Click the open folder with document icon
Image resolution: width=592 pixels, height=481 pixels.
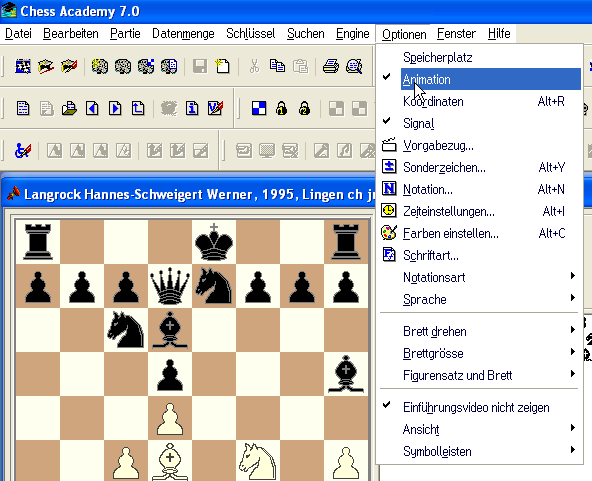[x=69, y=109]
